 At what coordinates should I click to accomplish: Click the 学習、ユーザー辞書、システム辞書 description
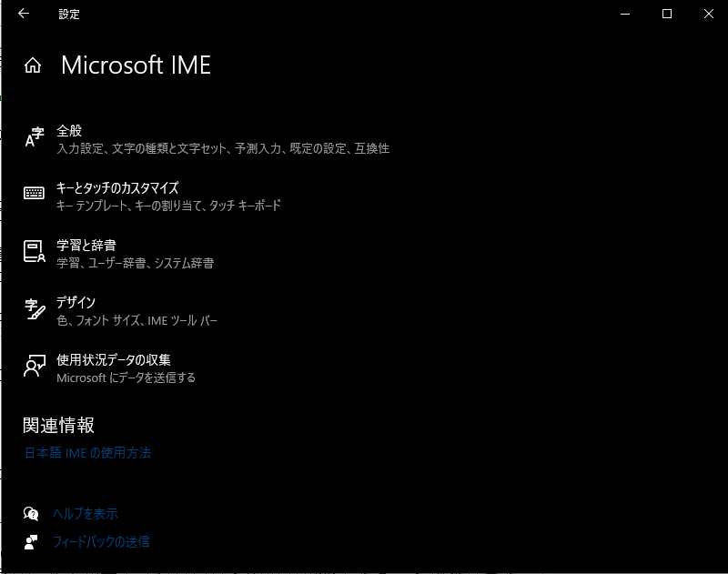pyautogui.click(x=135, y=263)
